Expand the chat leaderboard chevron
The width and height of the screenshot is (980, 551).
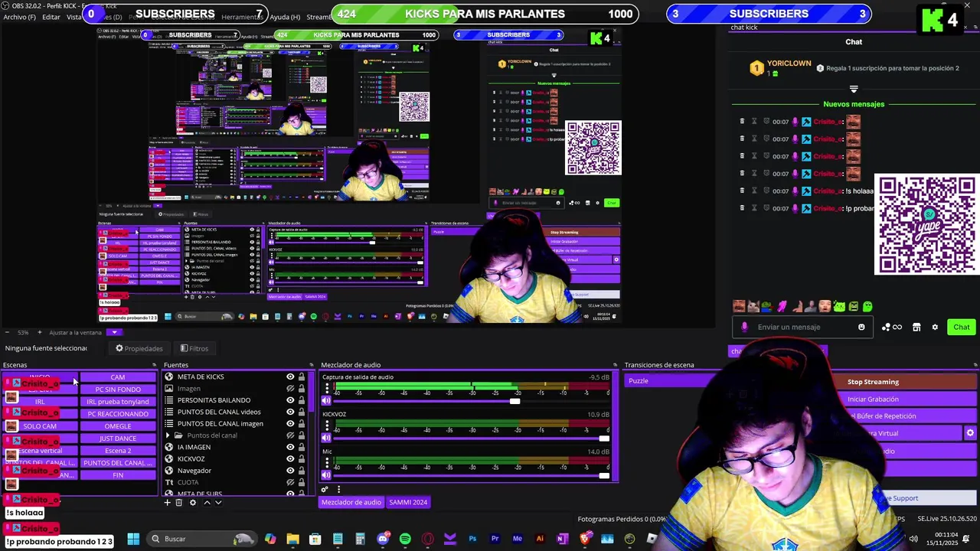coord(854,89)
